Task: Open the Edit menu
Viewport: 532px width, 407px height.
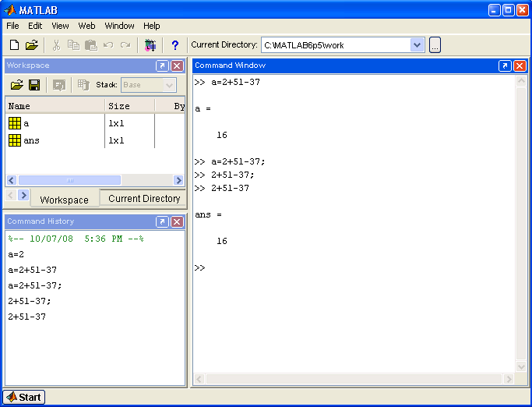Action: pyautogui.click(x=35, y=26)
